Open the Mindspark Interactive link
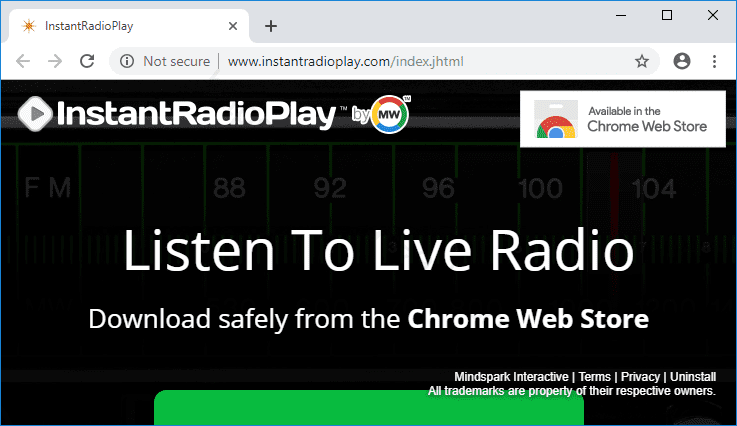The height and width of the screenshot is (426, 737). 511,377
